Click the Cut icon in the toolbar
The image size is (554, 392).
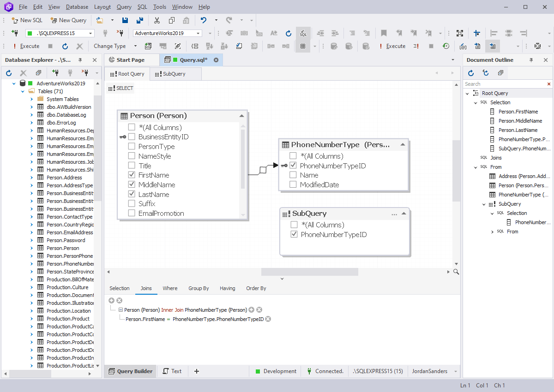point(157,20)
